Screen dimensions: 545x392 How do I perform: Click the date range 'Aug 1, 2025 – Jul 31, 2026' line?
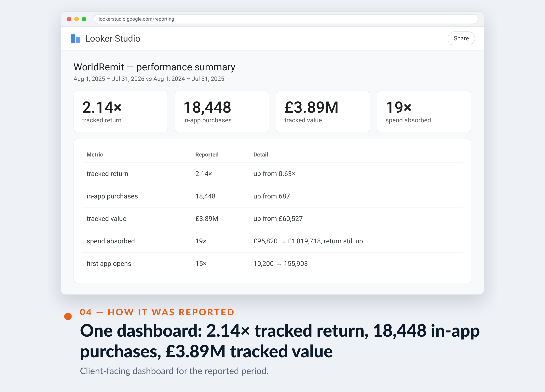click(149, 79)
